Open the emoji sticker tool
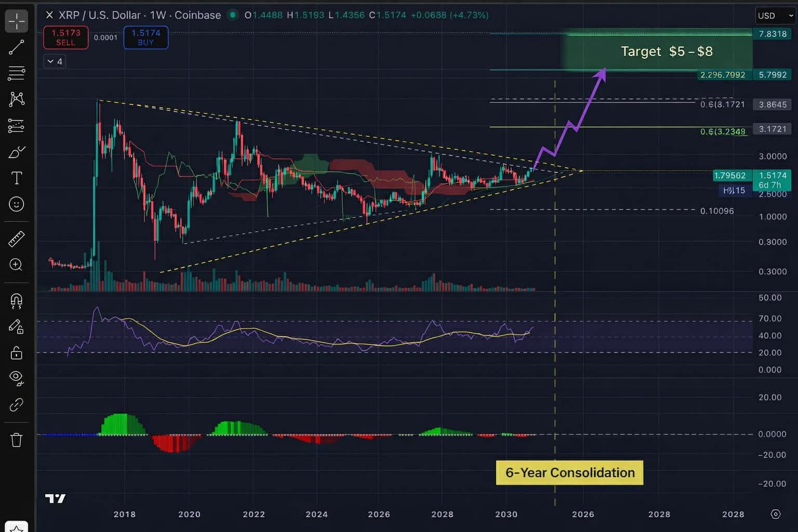 [x=17, y=204]
